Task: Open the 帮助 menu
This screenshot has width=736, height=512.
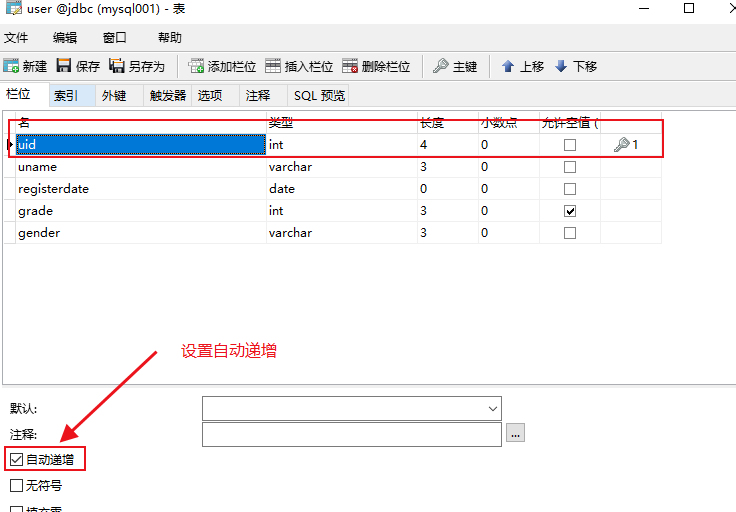Action: [169, 38]
